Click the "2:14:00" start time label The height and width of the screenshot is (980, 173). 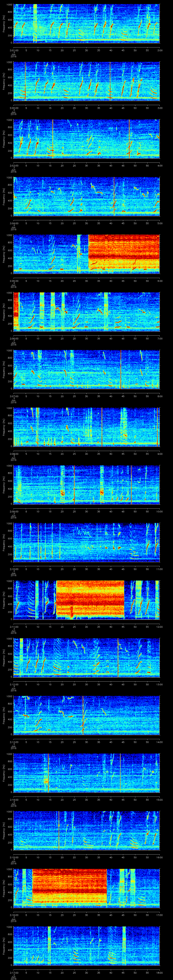click(x=14, y=799)
